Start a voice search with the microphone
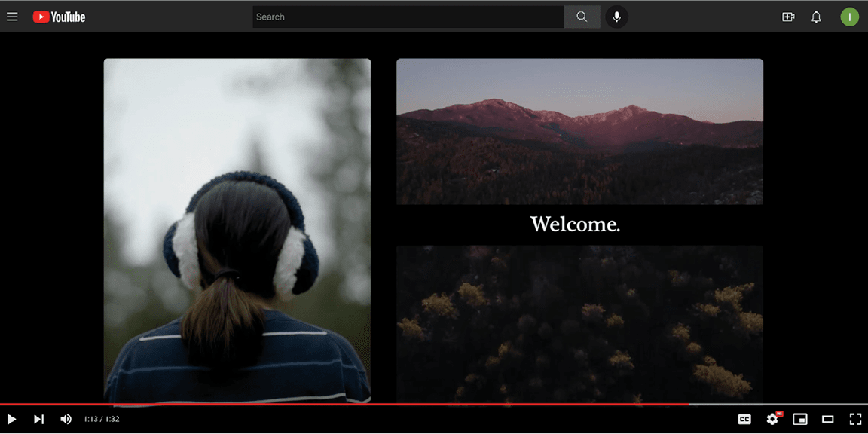Viewport: 868px width, 434px height. pyautogui.click(x=616, y=16)
